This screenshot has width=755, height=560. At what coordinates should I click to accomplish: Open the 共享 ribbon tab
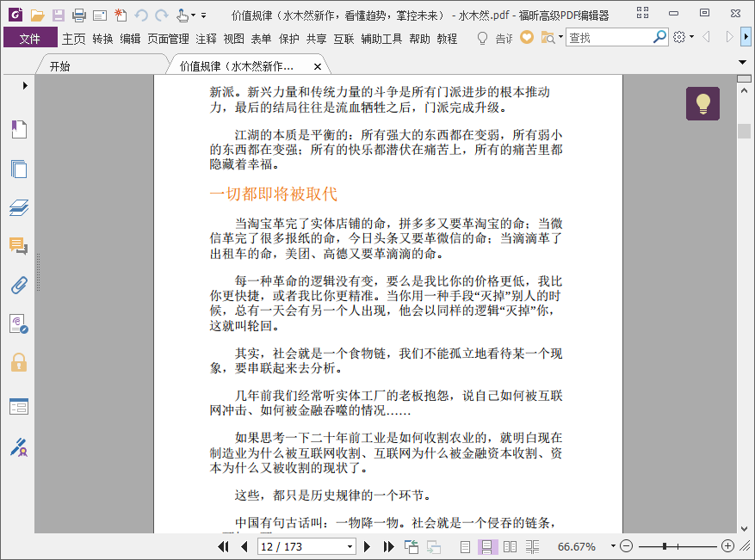pos(316,39)
